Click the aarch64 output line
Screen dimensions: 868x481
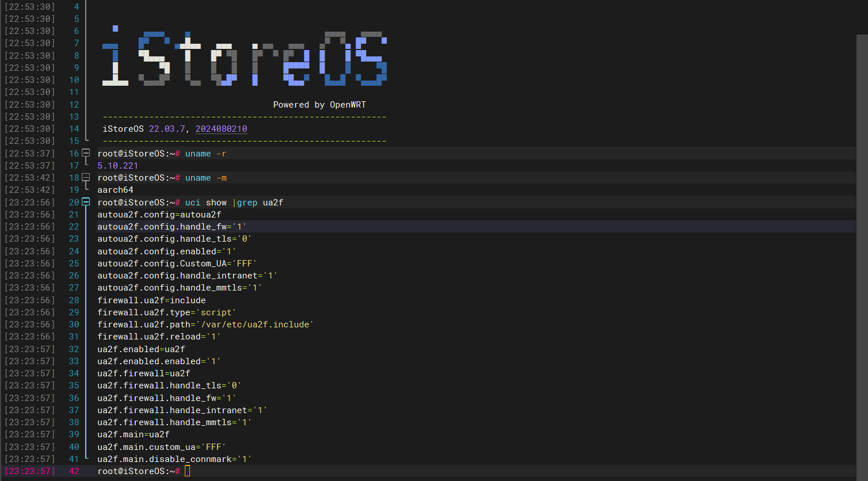click(x=115, y=190)
